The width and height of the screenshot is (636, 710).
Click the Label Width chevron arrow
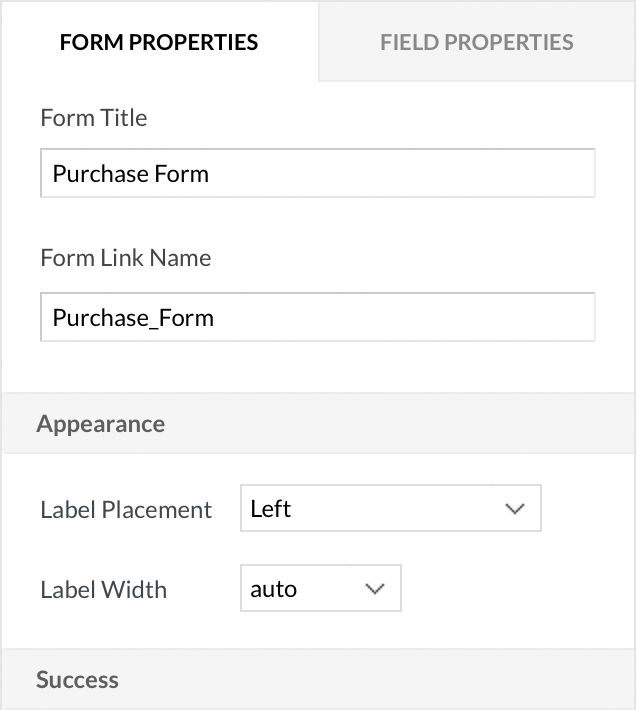point(375,589)
